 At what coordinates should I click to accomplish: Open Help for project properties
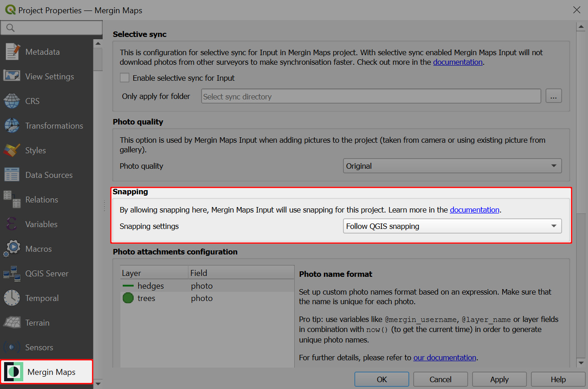tap(558, 379)
